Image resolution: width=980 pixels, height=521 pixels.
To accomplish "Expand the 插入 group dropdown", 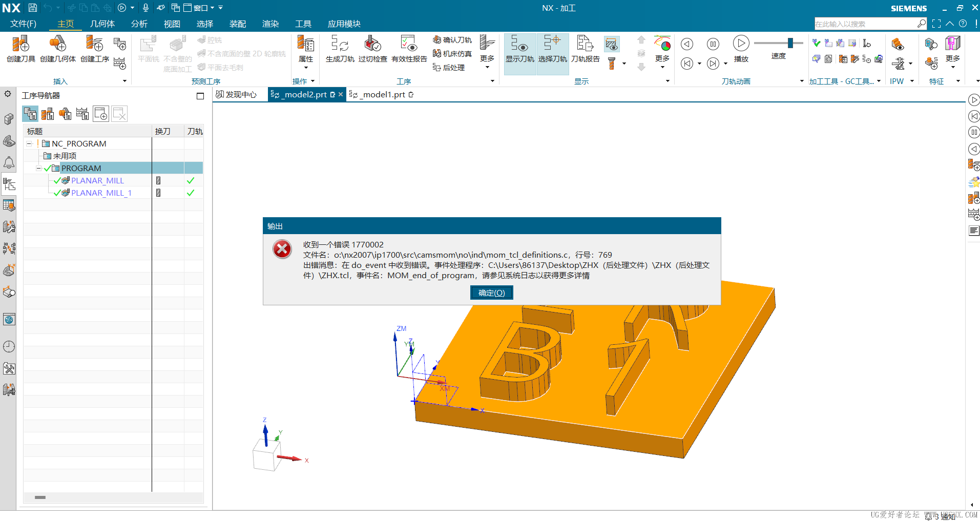I will pos(124,81).
